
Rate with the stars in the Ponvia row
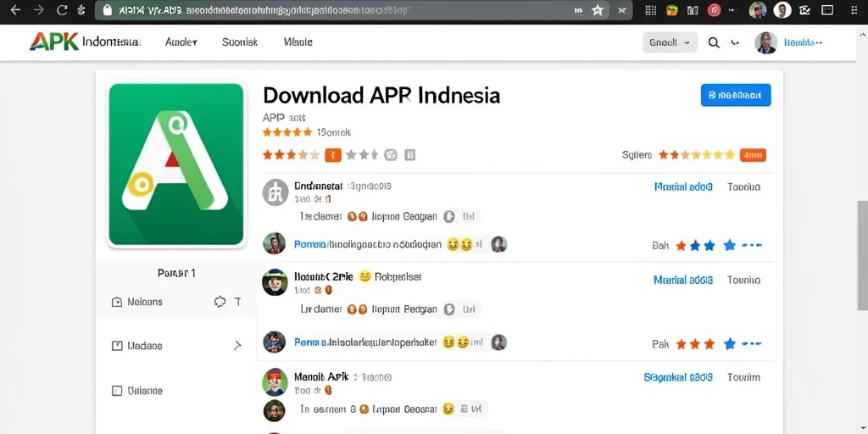706,245
